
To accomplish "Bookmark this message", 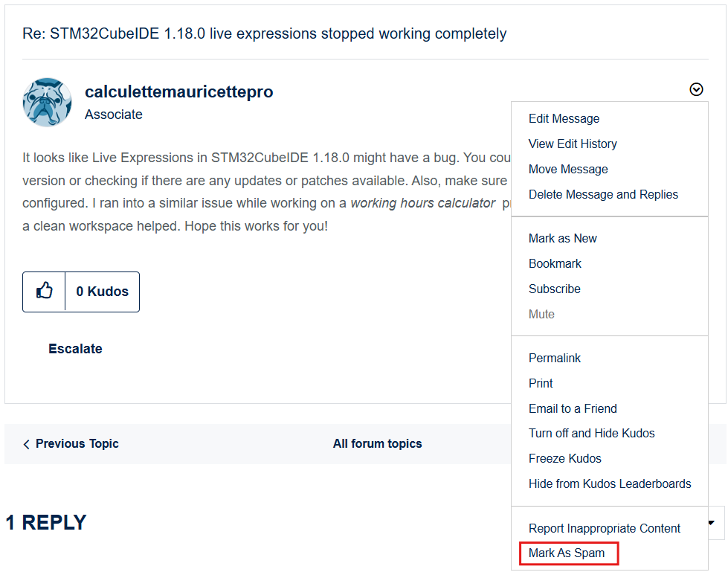I will click(x=555, y=264).
